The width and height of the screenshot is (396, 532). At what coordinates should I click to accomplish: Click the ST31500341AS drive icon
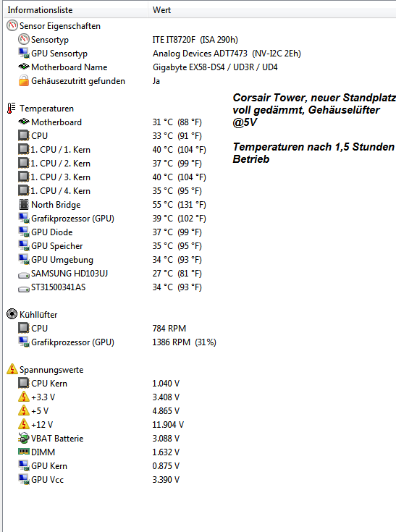[x=24, y=289]
